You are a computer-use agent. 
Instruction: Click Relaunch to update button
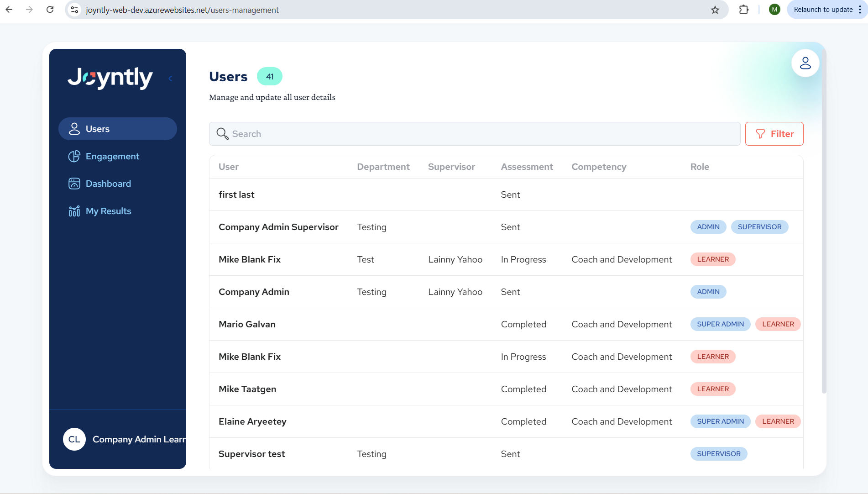(823, 10)
